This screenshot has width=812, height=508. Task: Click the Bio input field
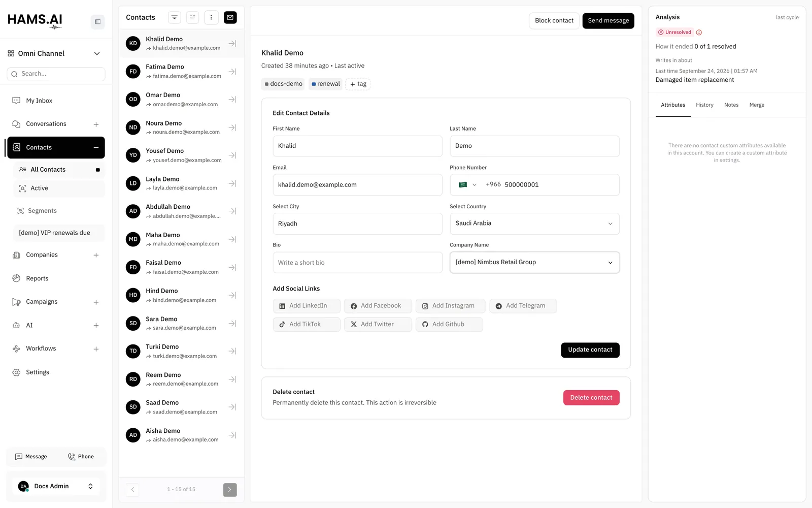coord(357,263)
